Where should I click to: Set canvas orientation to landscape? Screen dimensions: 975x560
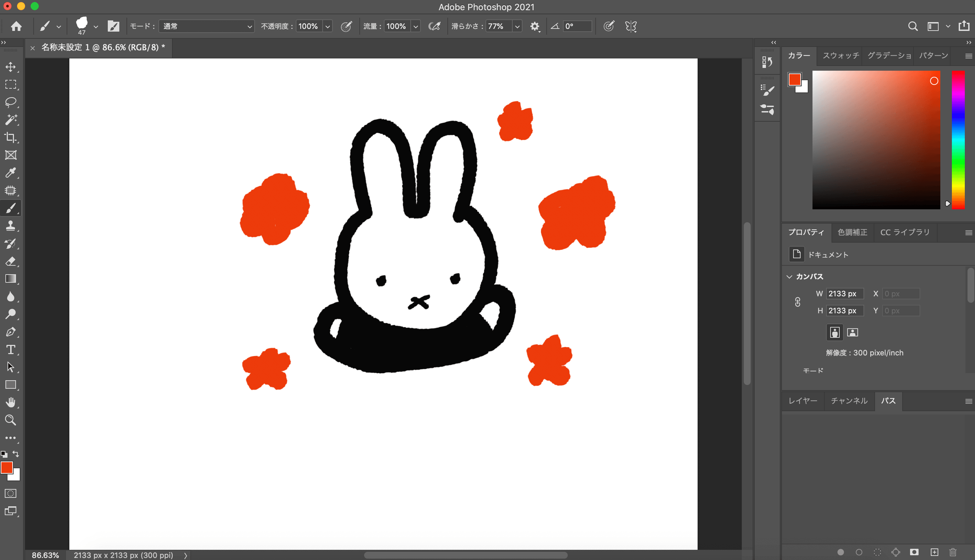coord(853,333)
